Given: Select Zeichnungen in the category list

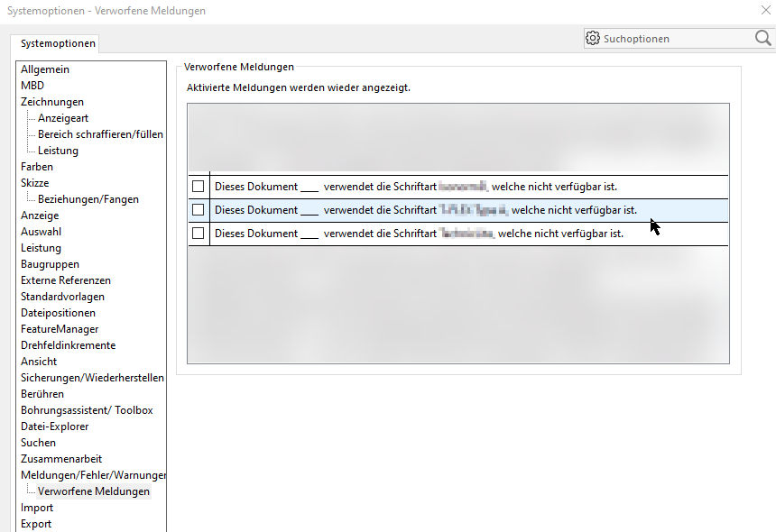Looking at the screenshot, I should click(52, 102).
